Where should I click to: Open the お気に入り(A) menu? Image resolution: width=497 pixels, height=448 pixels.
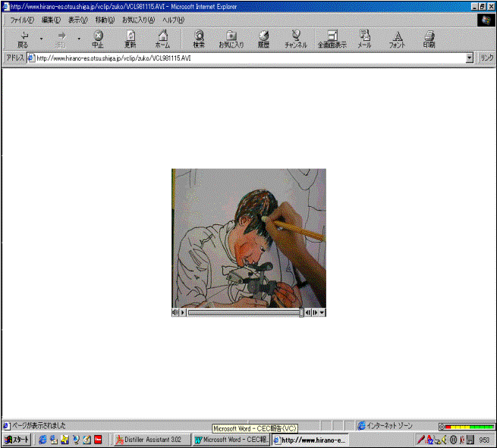click(139, 20)
